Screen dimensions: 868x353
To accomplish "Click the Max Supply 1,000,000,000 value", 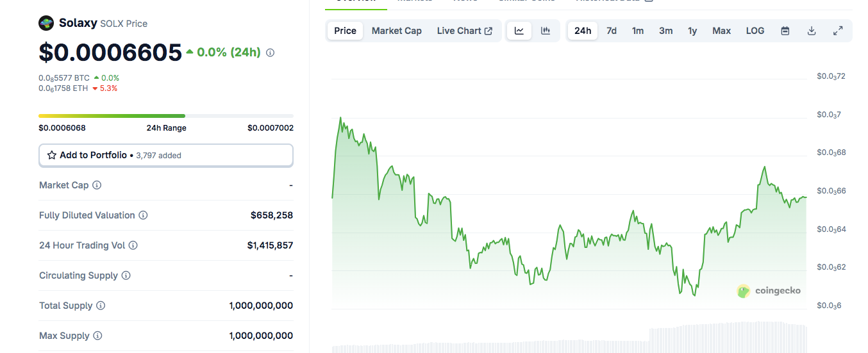I will click(261, 336).
